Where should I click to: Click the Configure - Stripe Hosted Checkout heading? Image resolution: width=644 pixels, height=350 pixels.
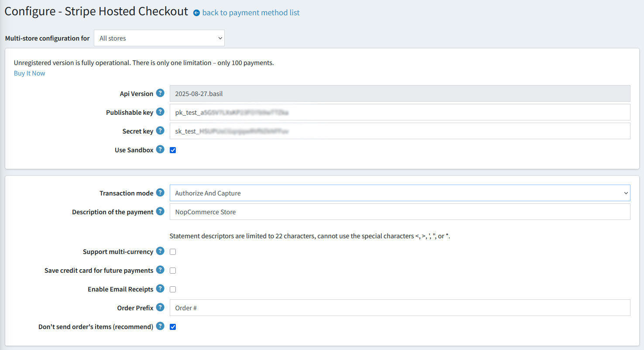point(96,12)
